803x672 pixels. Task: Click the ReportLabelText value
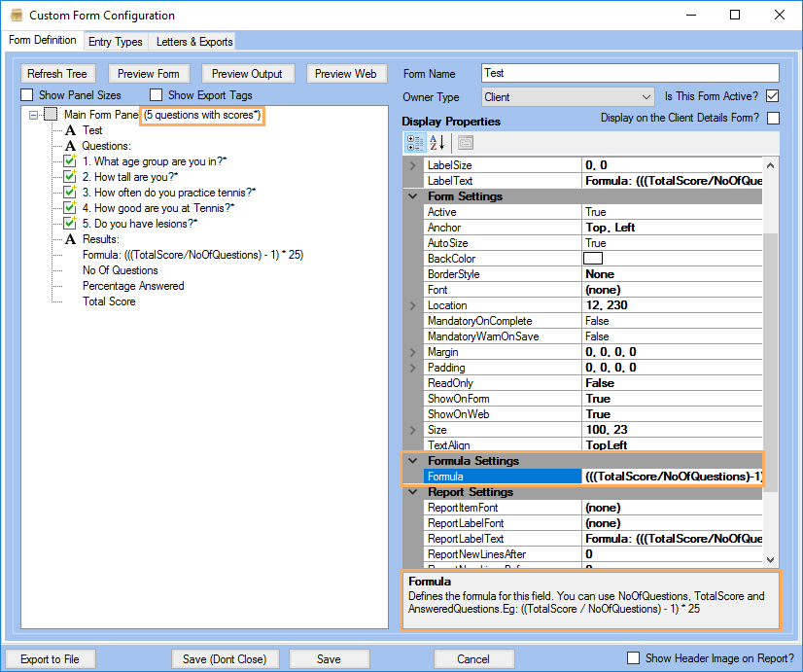tap(673, 539)
